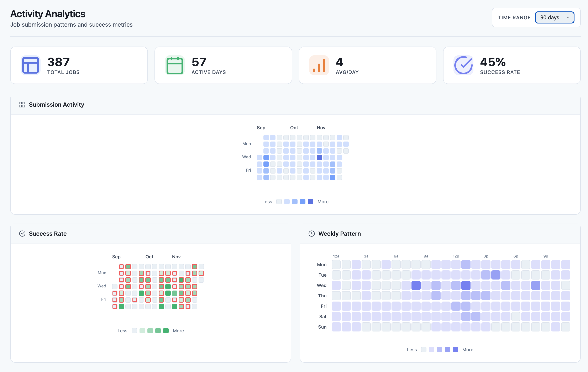Click the first Monday 12a cell in Weekly Pattern

pos(336,265)
